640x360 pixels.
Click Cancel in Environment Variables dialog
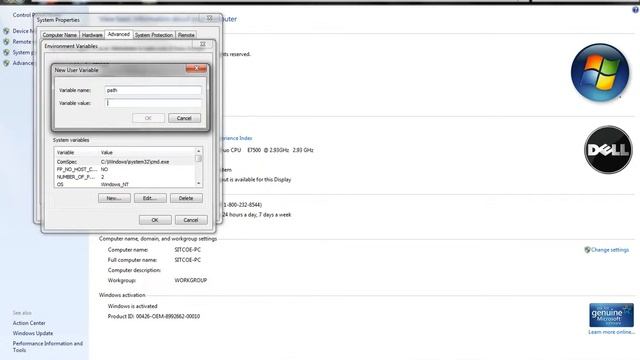(191, 220)
